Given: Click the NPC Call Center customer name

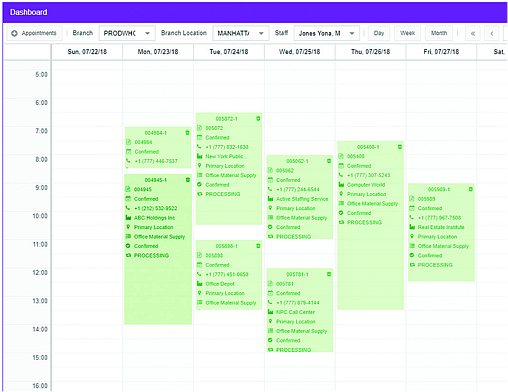Looking at the screenshot, I should 295,312.
